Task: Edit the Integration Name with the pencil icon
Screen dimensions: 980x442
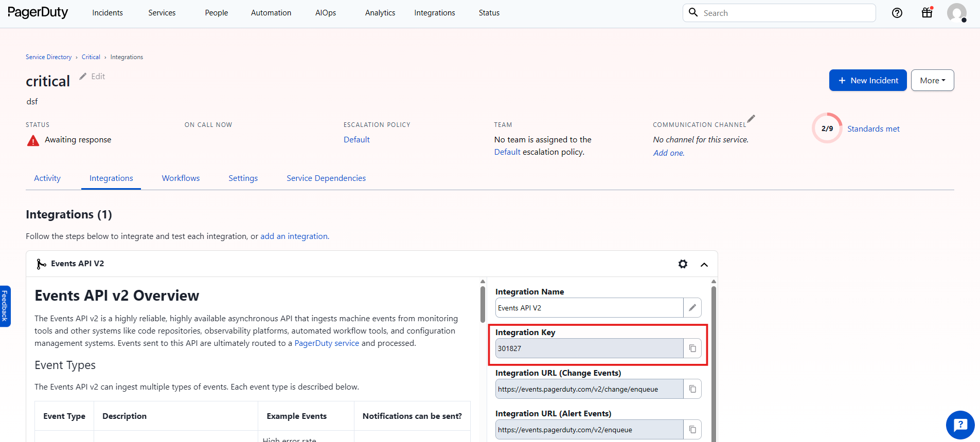Action: pyautogui.click(x=692, y=308)
